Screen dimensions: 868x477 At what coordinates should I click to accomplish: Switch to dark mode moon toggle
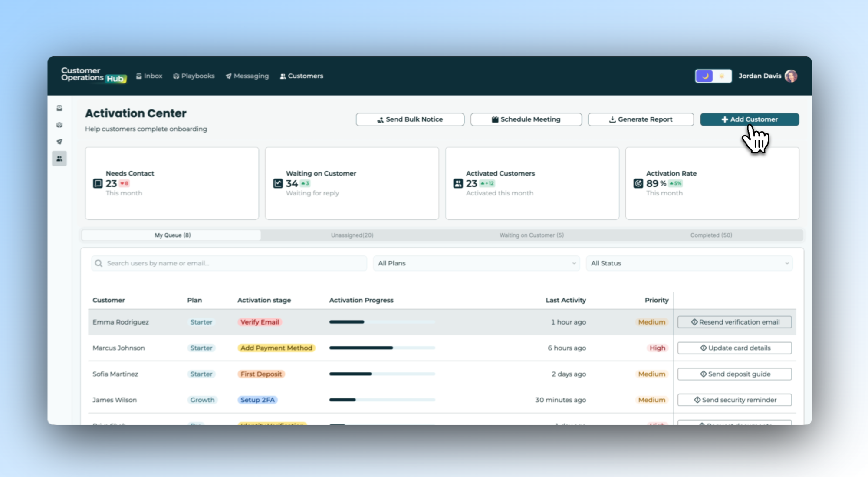point(704,76)
